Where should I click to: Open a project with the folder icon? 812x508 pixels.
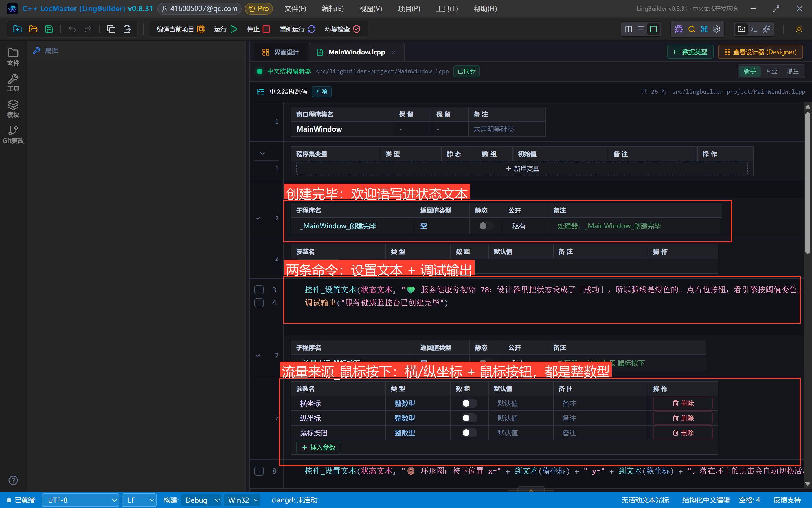pos(33,29)
